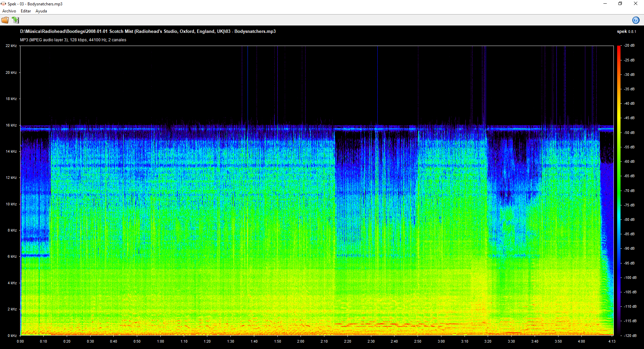Click the dB color gradient scale bar
Viewport: 644px width, 349px height.
coord(619,190)
